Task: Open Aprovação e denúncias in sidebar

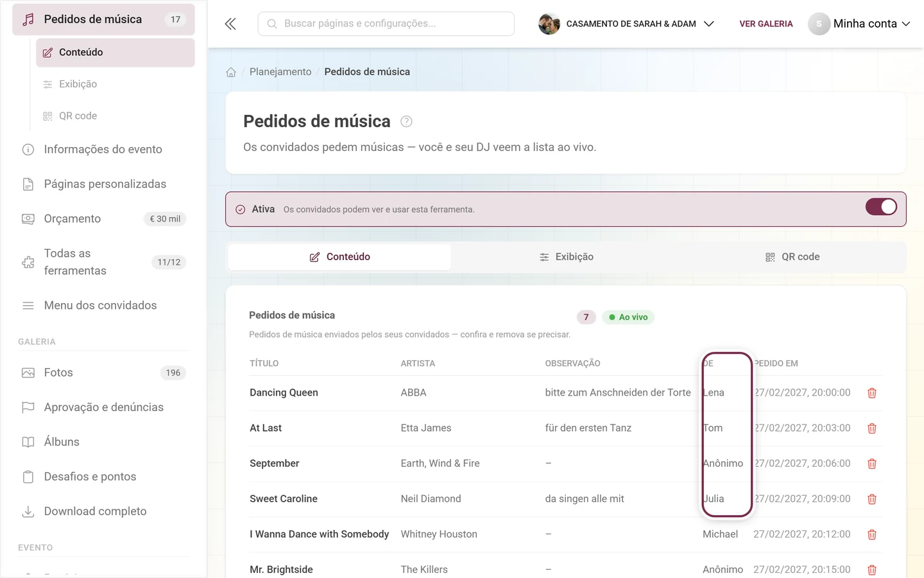Action: 103,408
